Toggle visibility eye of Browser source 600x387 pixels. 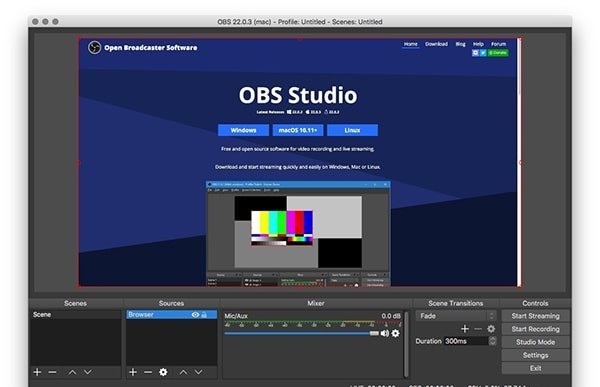point(195,315)
